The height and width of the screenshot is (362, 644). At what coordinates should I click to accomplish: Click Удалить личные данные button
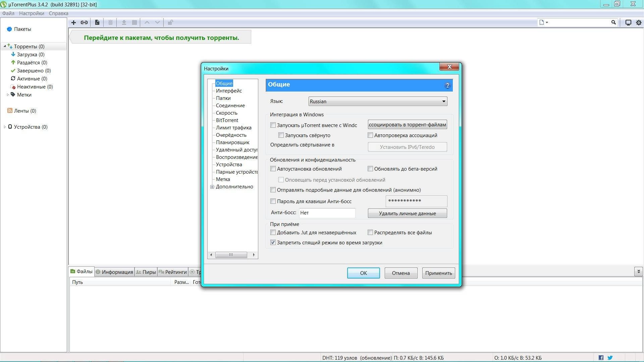407,213
